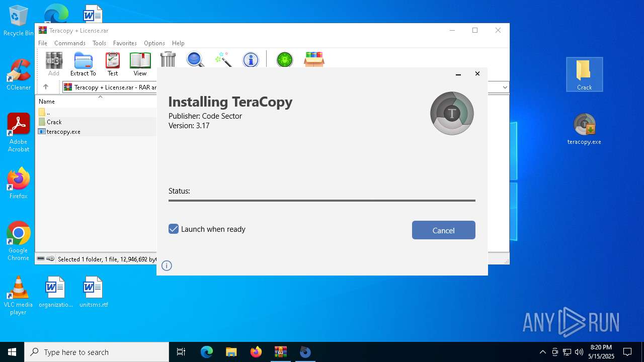Open the Options menu
Image resolution: width=644 pixels, height=362 pixels.
tap(154, 43)
